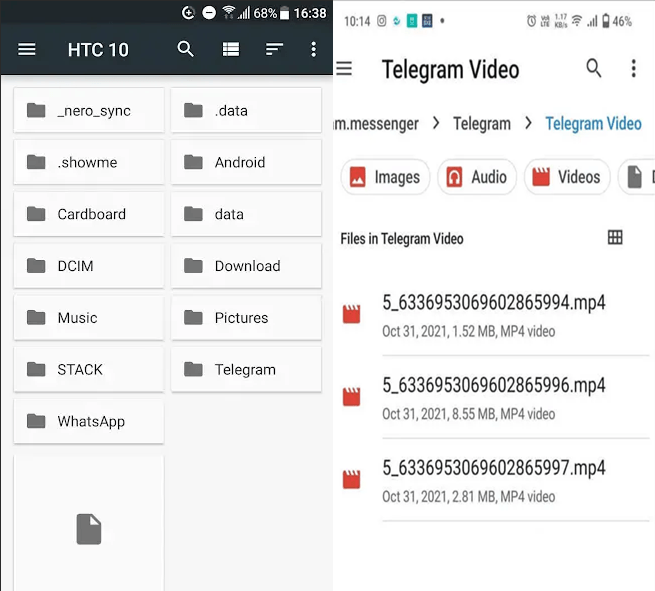Tap Wi-Fi icon in left status bar

(x=228, y=13)
